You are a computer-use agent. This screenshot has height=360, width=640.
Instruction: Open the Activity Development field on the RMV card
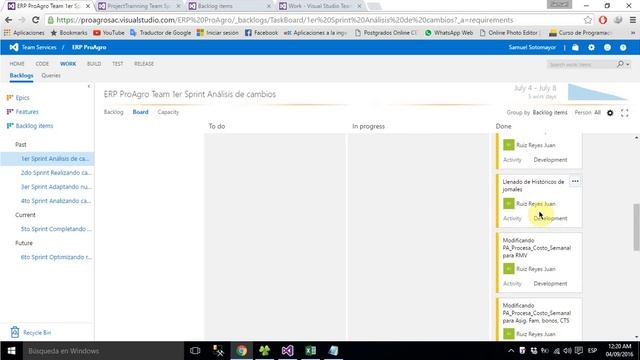[x=550, y=284]
